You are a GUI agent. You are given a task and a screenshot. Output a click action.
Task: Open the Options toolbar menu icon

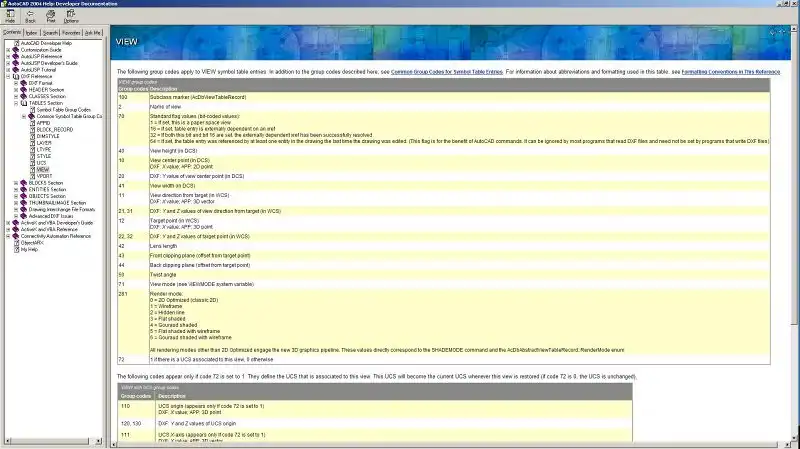click(71, 16)
